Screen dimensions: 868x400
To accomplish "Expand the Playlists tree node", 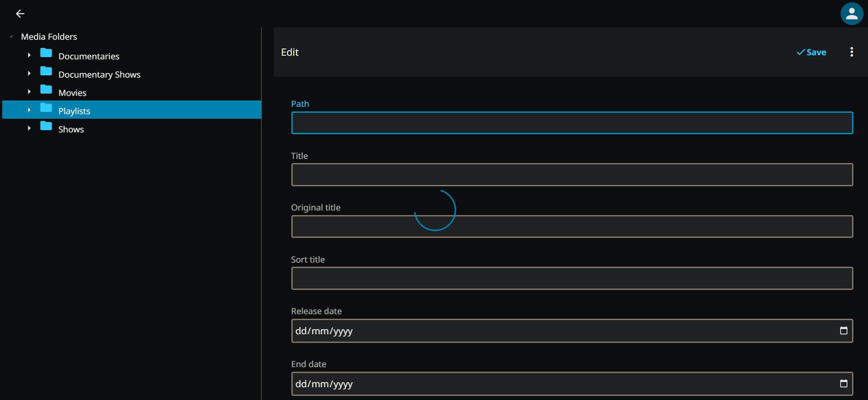I will point(29,110).
